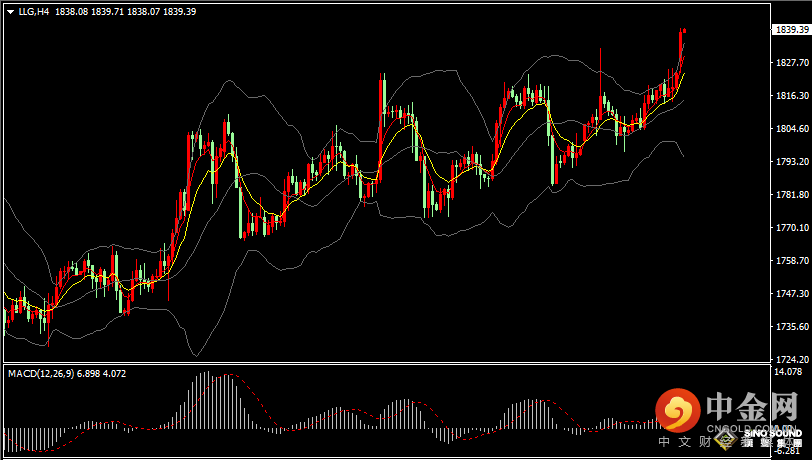Click the 14.078 MACD scale value
The width and height of the screenshot is (812, 460).
coord(787,372)
